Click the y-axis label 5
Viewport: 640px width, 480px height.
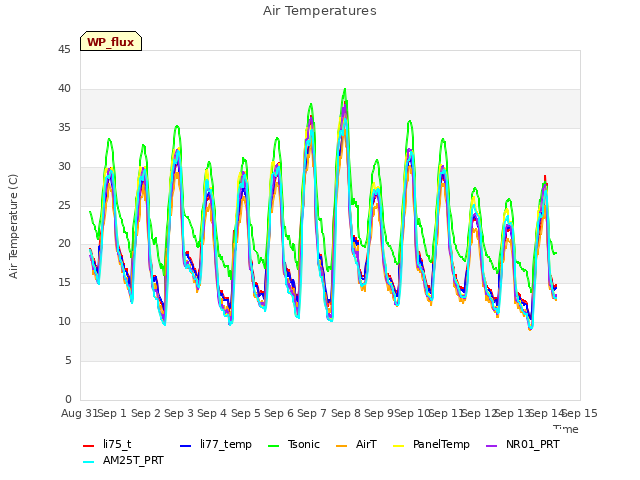pyautogui.click(x=68, y=360)
